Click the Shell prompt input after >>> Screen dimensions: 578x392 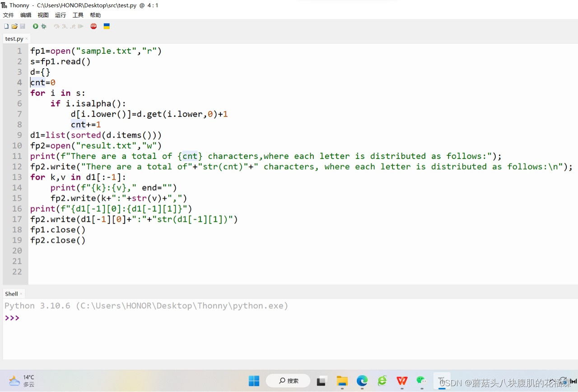(x=289, y=318)
